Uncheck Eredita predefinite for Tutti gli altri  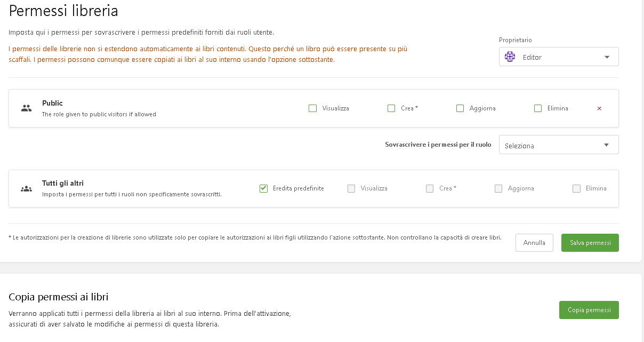tap(263, 188)
